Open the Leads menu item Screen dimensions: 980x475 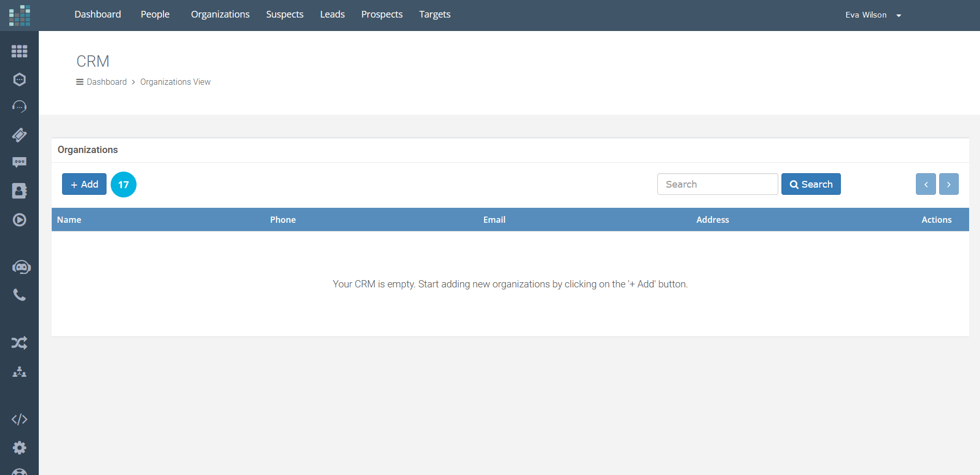point(333,14)
